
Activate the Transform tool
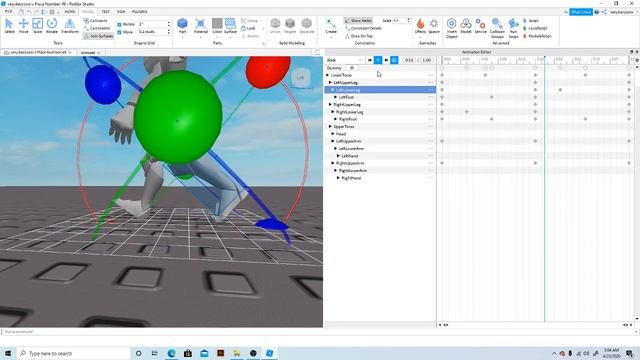click(70, 26)
